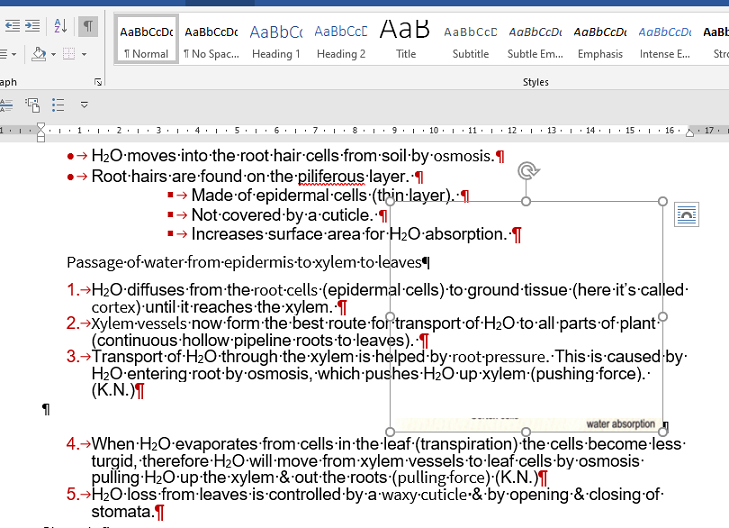Apply the Emphasis style
This screenshot has height=528, width=729.
[x=600, y=40]
